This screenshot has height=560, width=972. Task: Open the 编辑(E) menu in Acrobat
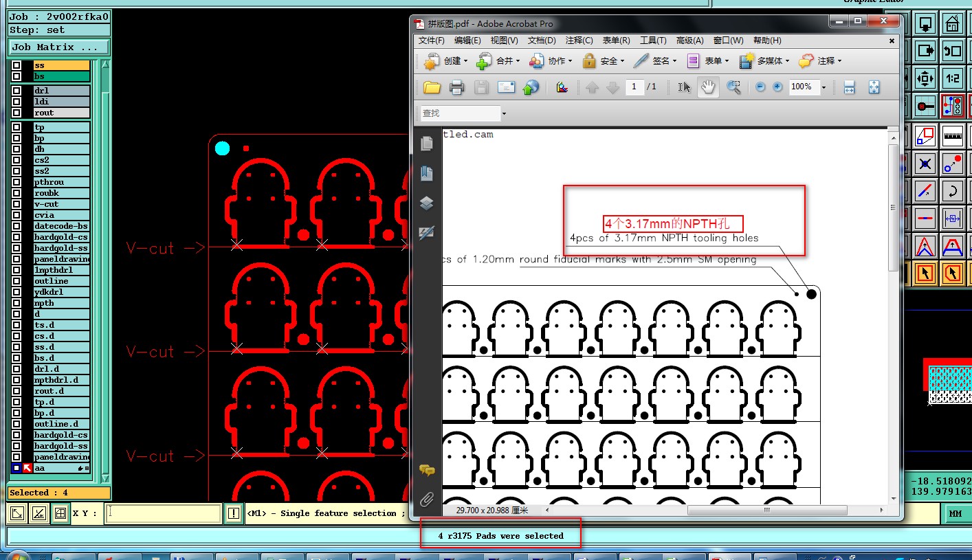(x=467, y=41)
